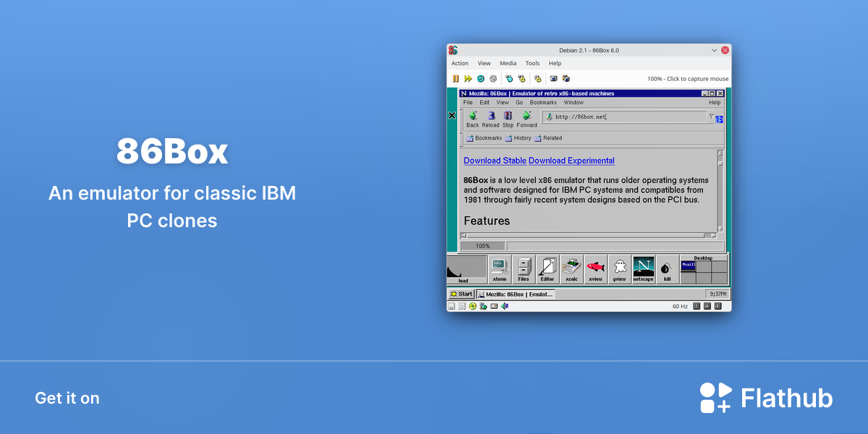Viewport: 868px width, 434px height.
Task: Click the 100% progress indicator
Action: pyautogui.click(x=482, y=246)
